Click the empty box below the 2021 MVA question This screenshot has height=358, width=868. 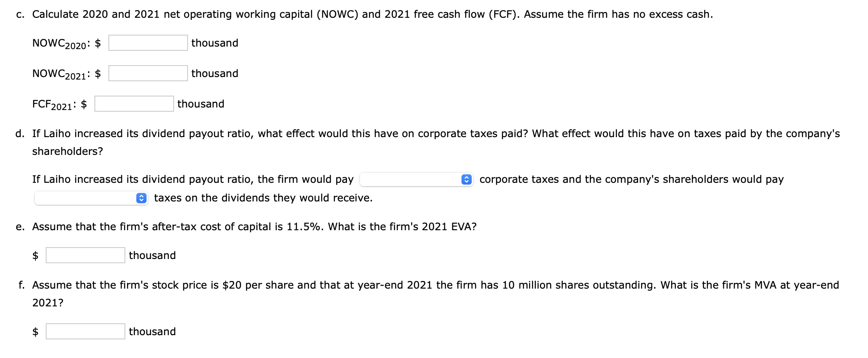point(85,331)
